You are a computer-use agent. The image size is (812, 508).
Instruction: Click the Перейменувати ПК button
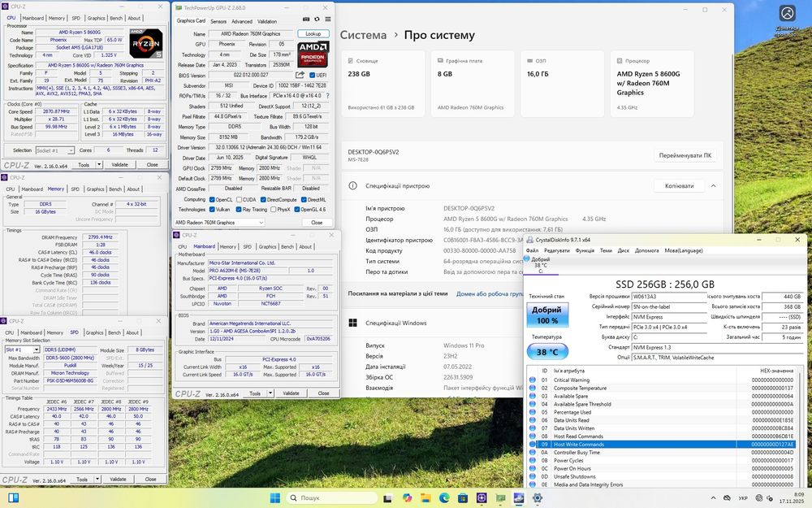pyautogui.click(x=685, y=155)
